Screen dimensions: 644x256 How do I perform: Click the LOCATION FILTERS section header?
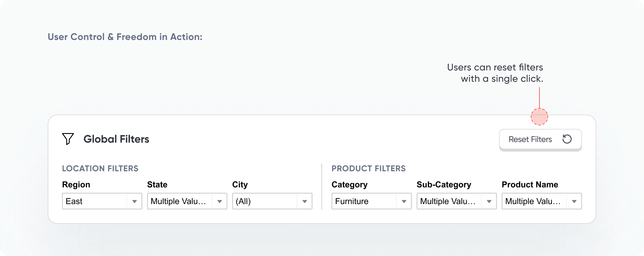(100, 169)
